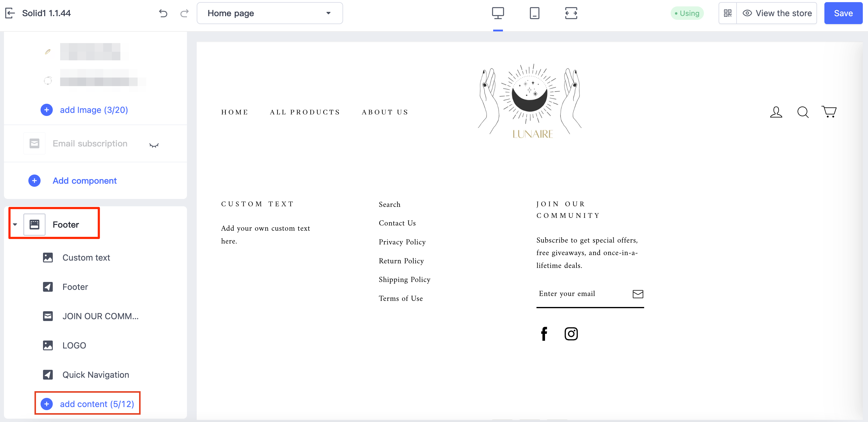Switch to desktop preview mode

498,13
